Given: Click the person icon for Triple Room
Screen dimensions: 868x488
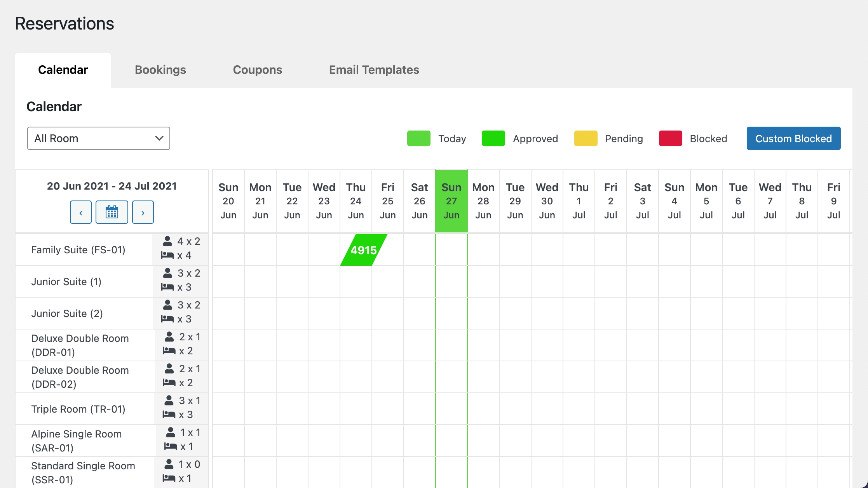Looking at the screenshot, I should (169, 401).
